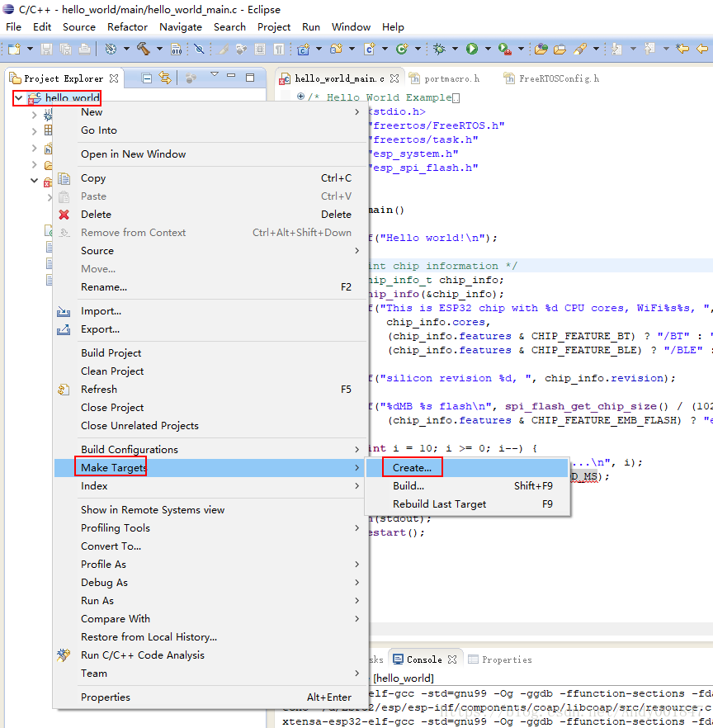Select Close Project in context menu

click(x=210, y=407)
